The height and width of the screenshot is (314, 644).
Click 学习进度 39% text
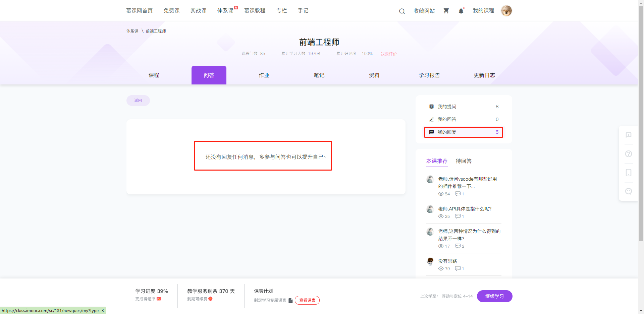[152, 291]
